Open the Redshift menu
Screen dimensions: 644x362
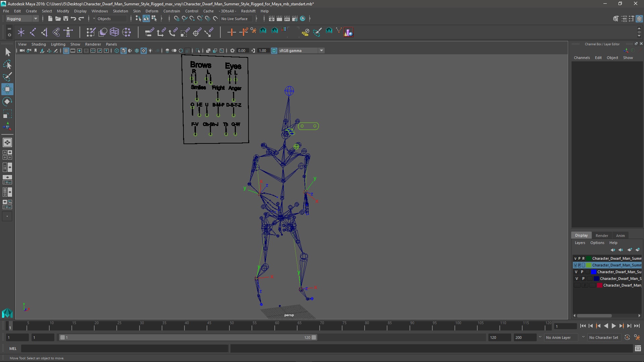[248, 11]
